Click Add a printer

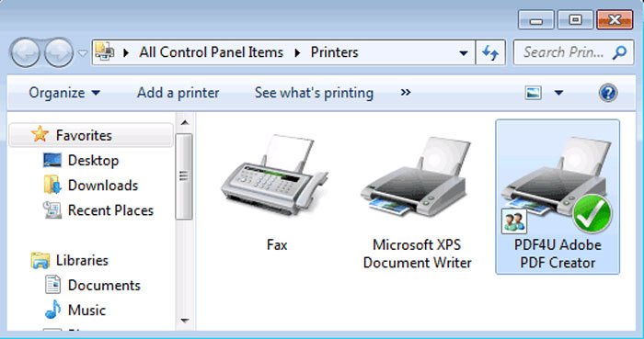pos(178,93)
